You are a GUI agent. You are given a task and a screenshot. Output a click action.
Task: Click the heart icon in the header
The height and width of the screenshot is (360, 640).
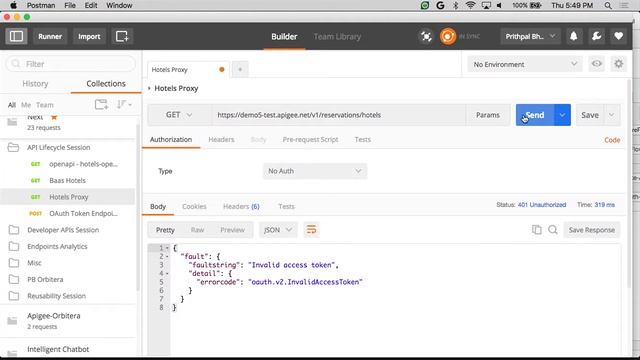pyautogui.click(x=619, y=36)
